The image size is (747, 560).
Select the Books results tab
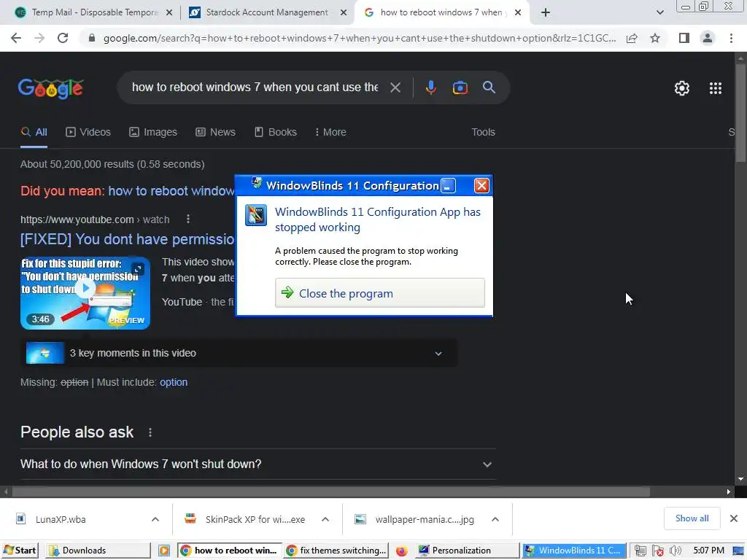coord(275,132)
